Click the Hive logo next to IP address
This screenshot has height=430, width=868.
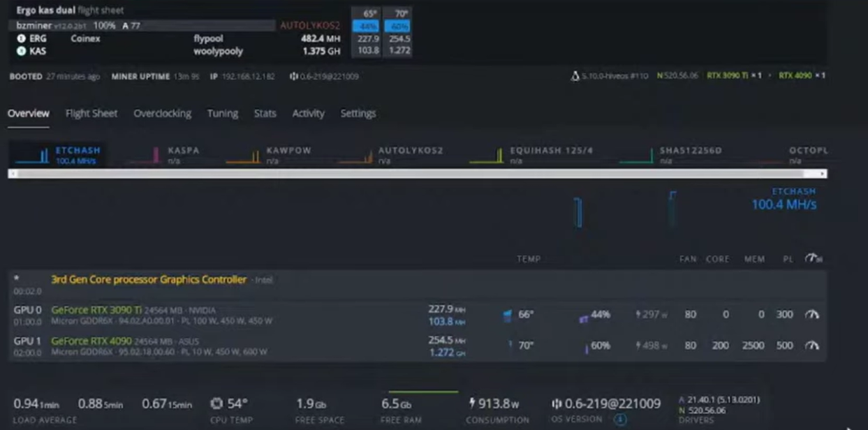[x=294, y=76]
